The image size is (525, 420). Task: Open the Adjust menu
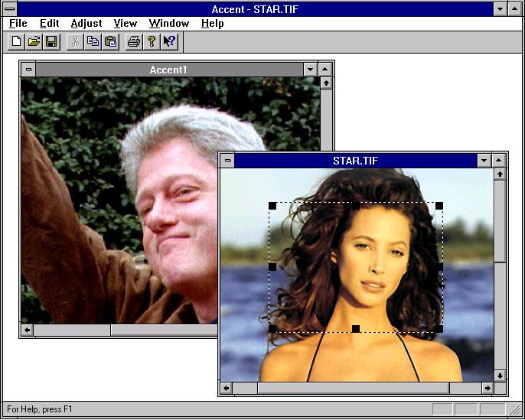pos(86,24)
